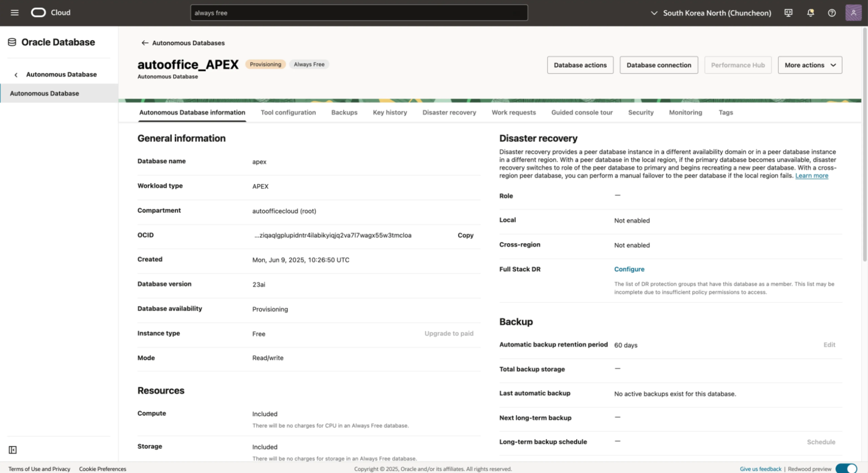
Task: Click the Performance Hub button
Action: [738, 65]
